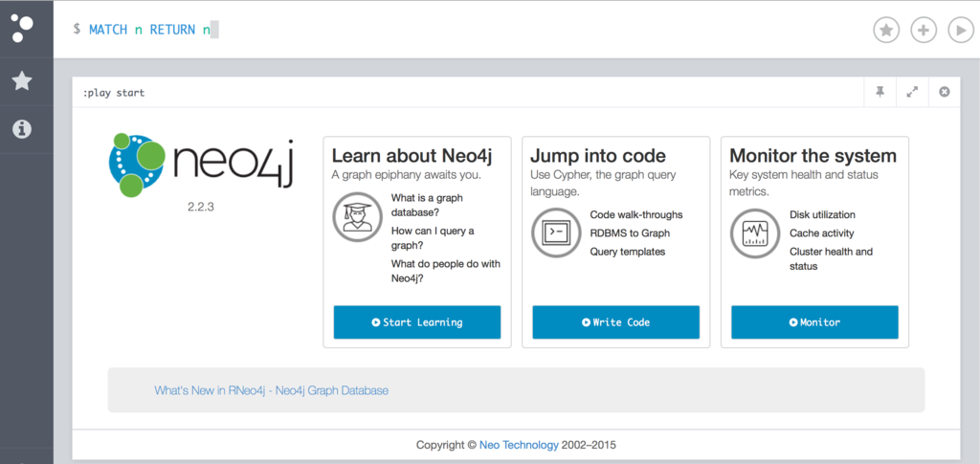Image resolution: width=980 pixels, height=464 pixels.
Task: Click into the Cypher query editor field
Action: click(462, 30)
